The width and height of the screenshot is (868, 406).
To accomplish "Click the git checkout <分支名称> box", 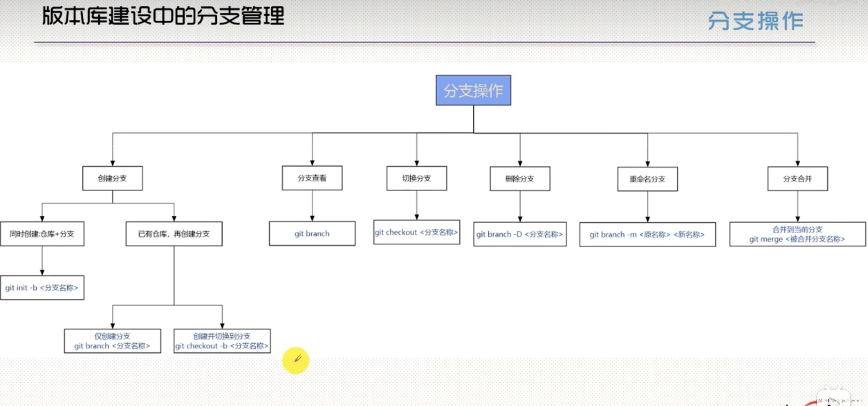I will 416,232.
